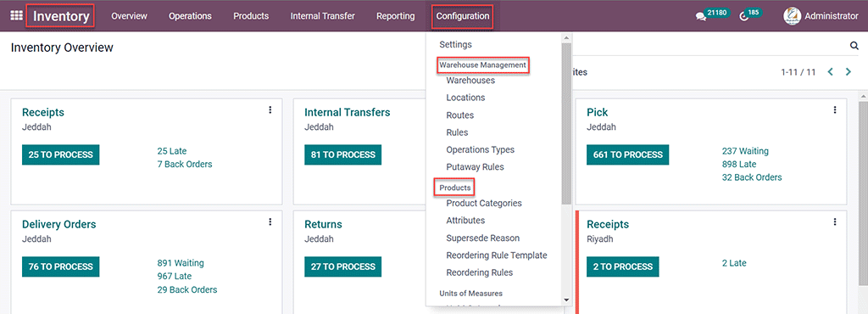Click 25 TO PROCESS button

pyautogui.click(x=61, y=154)
